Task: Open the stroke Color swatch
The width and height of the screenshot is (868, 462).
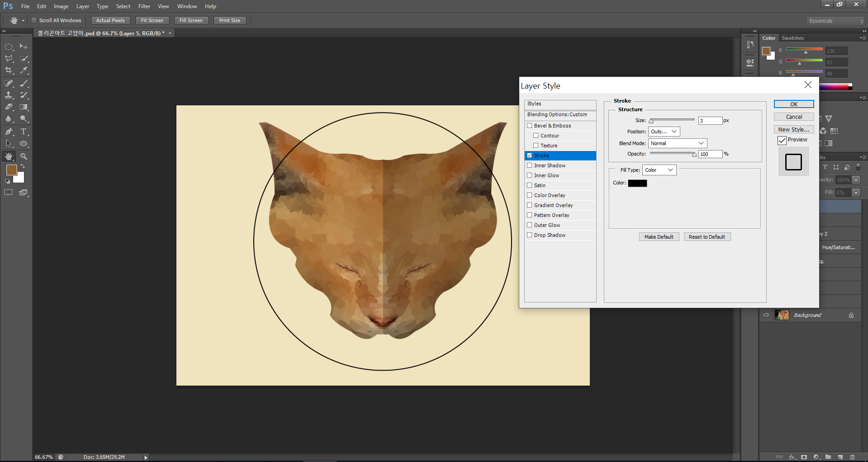Action: (x=637, y=183)
